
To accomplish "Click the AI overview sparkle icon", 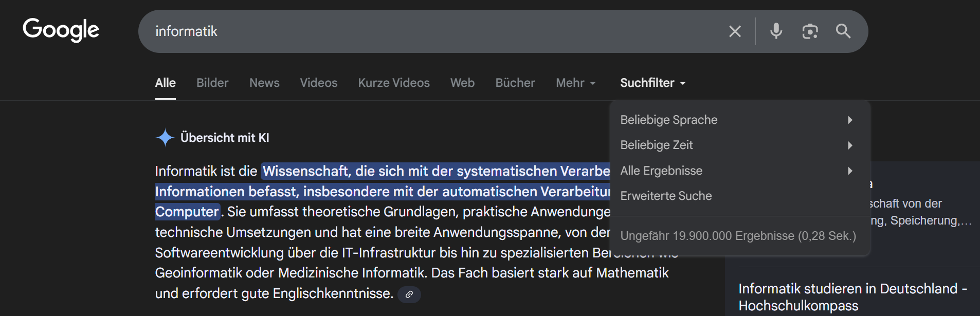I will (165, 138).
